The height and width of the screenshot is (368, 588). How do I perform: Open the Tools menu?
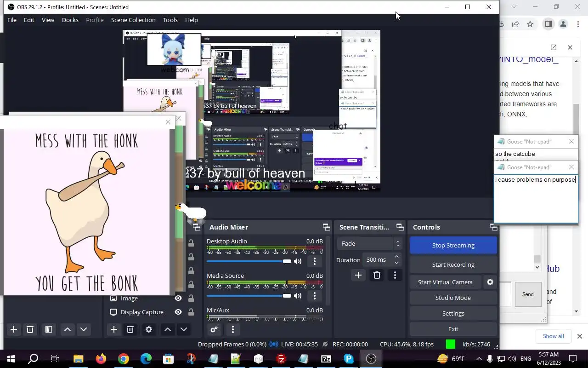click(x=170, y=20)
